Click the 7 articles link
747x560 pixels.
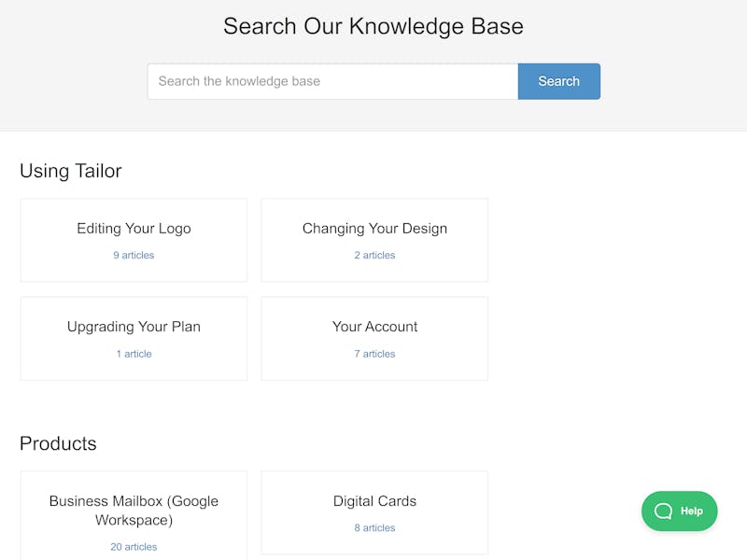375,354
